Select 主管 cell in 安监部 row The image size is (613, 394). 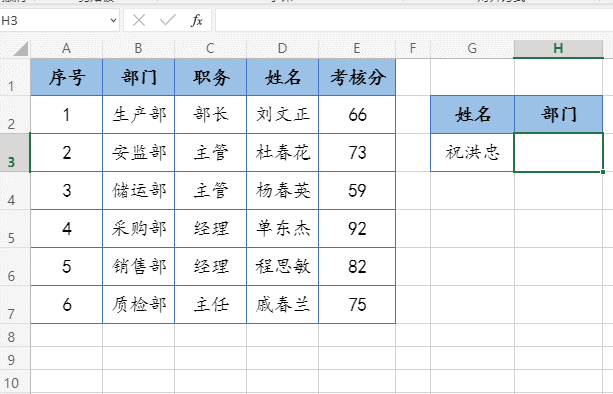pyautogui.click(x=210, y=152)
